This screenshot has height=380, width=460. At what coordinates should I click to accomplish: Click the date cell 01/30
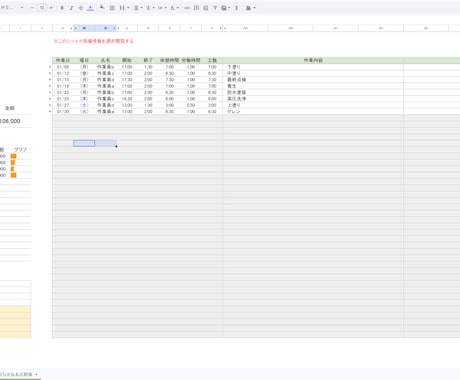click(63, 111)
